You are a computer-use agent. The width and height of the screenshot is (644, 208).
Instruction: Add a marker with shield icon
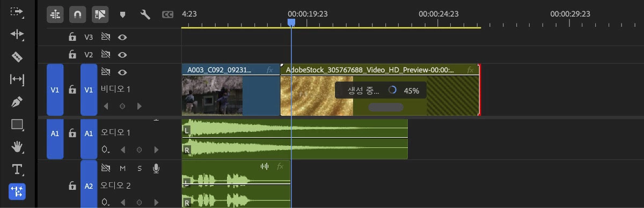coord(122,15)
